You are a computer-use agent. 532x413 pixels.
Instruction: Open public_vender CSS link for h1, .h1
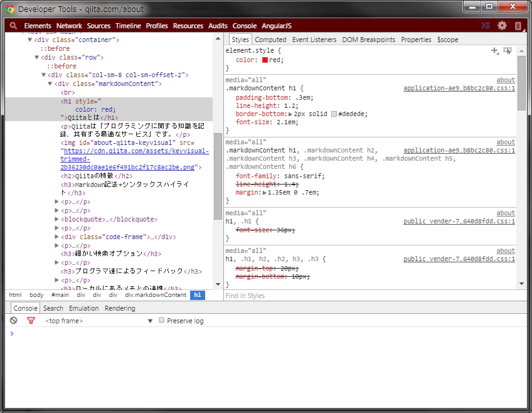459,222
